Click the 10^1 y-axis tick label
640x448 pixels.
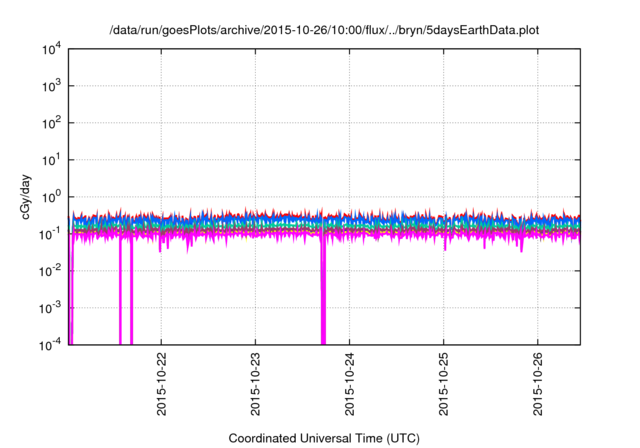click(x=51, y=160)
